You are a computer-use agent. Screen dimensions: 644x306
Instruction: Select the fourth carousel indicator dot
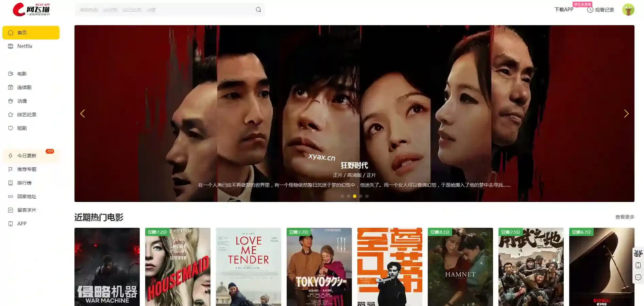361,196
